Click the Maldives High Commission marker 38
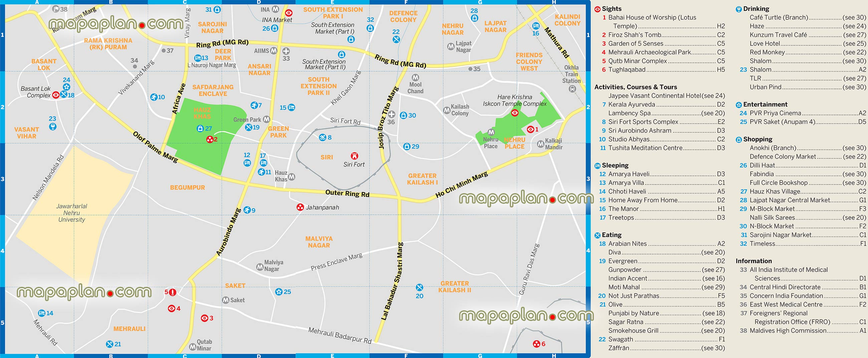Screen dimensions: 868x358 coord(56,9)
